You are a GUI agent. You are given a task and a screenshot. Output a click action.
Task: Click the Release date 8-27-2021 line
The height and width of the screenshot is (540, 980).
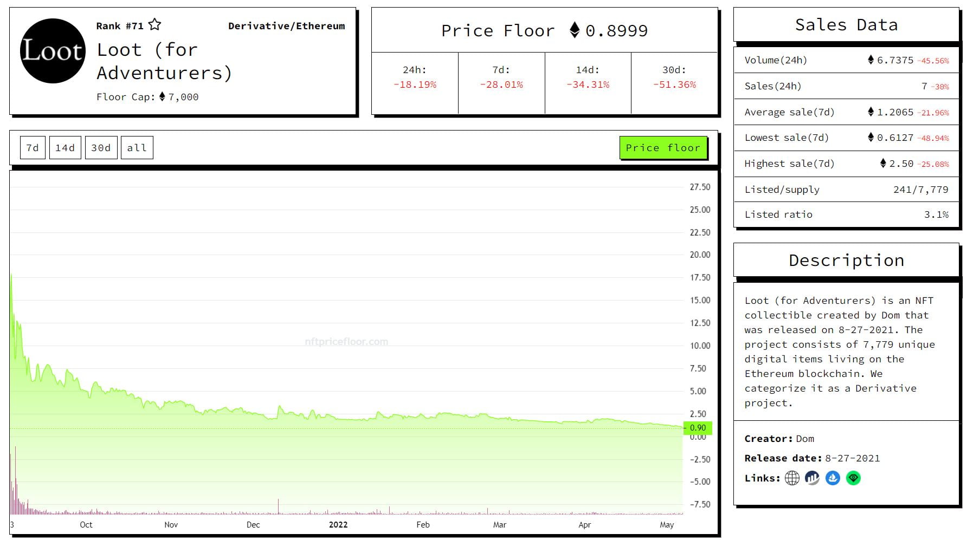click(x=812, y=458)
